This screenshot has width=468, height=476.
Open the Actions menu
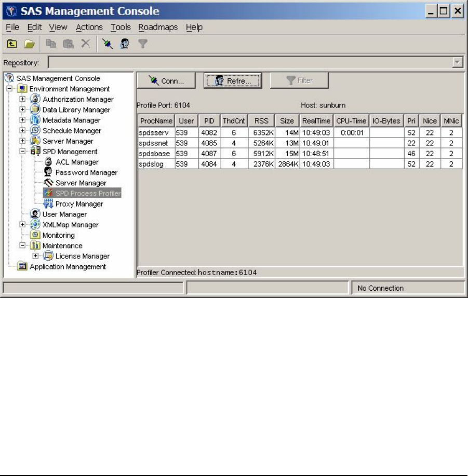tap(89, 27)
